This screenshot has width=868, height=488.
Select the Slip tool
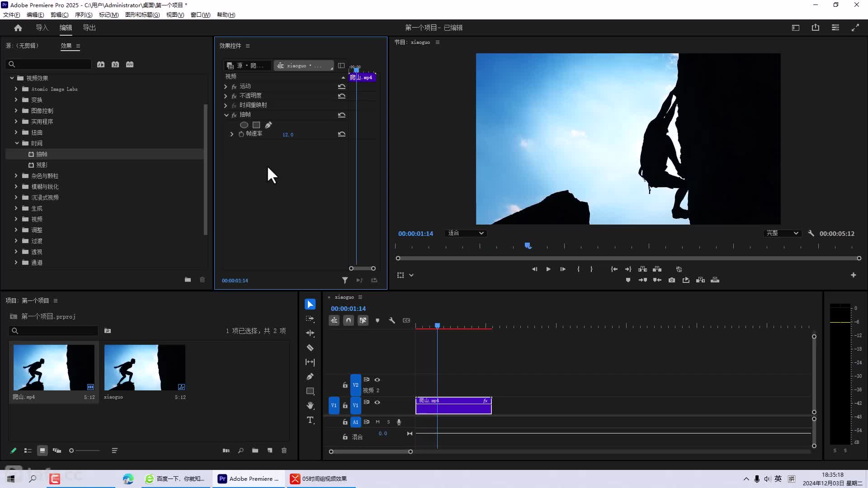point(310,362)
